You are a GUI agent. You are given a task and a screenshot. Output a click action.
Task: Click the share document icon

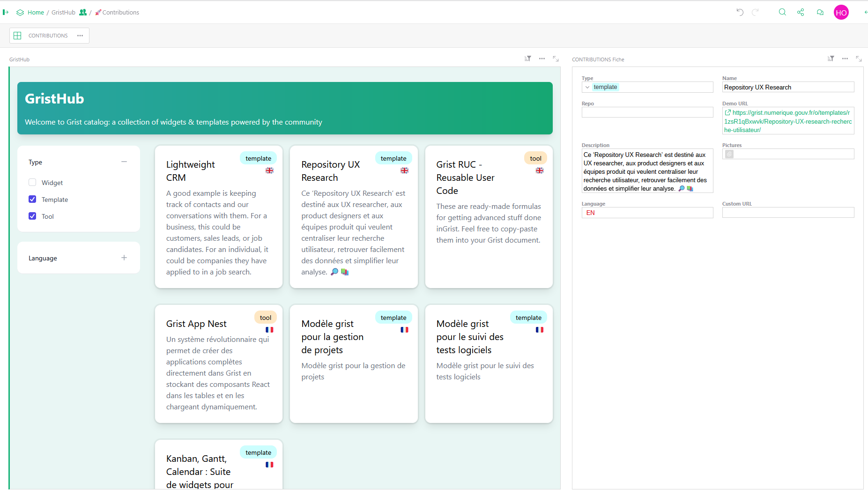[801, 12]
